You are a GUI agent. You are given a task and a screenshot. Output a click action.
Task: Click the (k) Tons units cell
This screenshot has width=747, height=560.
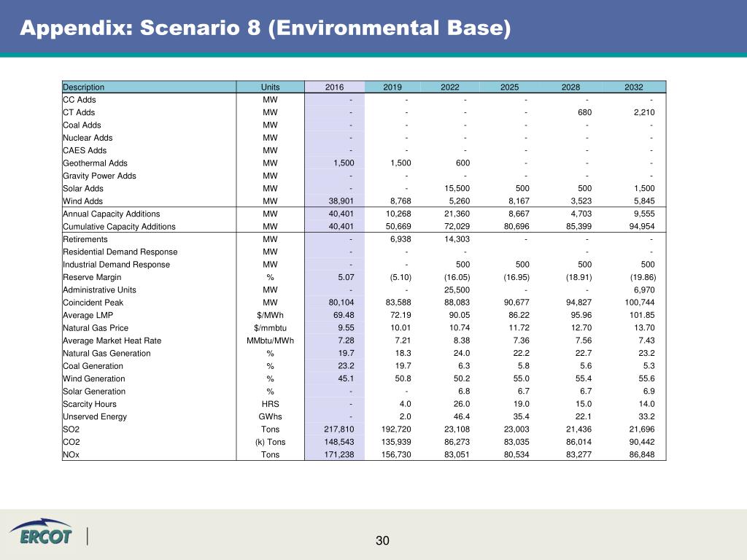270,442
